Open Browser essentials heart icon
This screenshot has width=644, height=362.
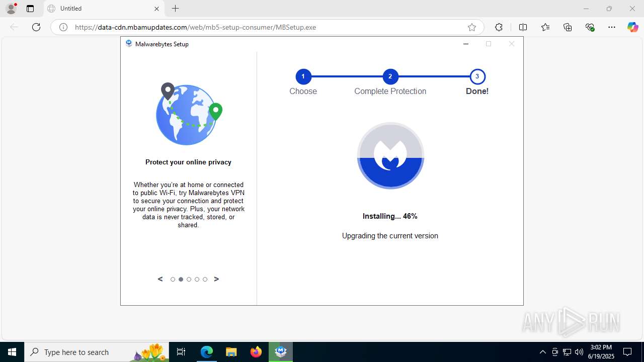pos(590,27)
